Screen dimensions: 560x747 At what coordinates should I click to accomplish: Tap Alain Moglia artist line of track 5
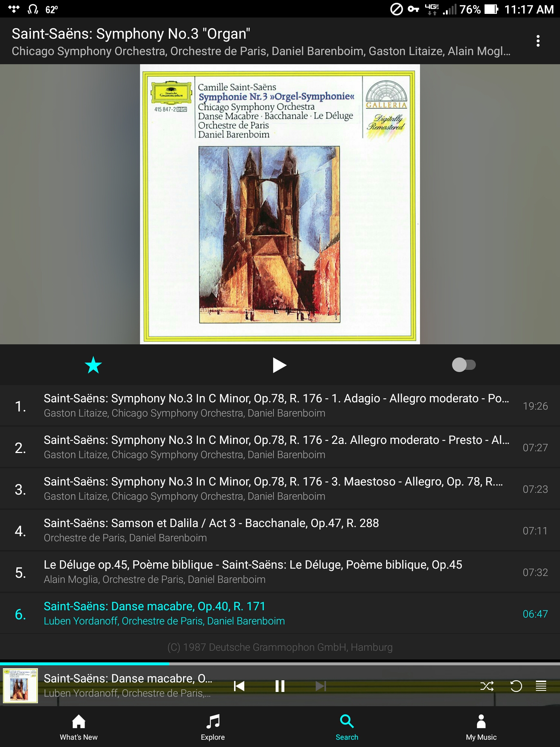click(x=155, y=580)
